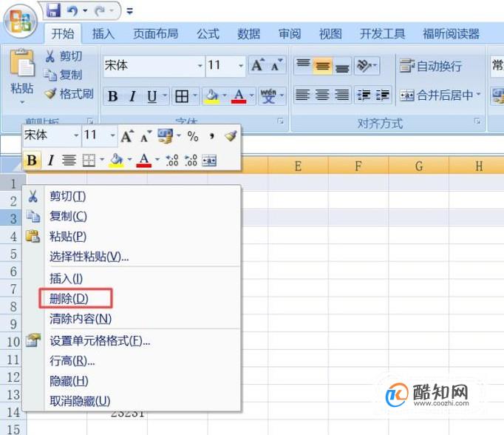The height and width of the screenshot is (435, 504).
Task: Apply red font color in the ribbon
Action: 239,96
